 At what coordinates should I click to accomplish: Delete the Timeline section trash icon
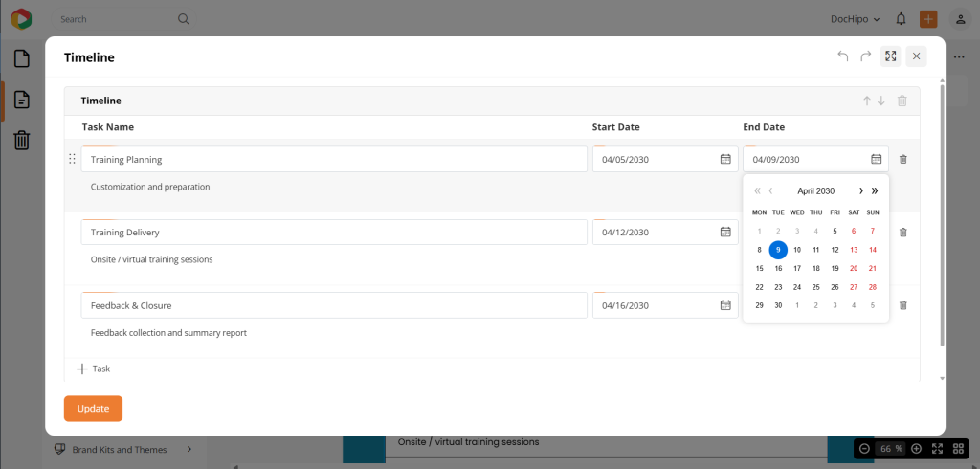(x=902, y=100)
